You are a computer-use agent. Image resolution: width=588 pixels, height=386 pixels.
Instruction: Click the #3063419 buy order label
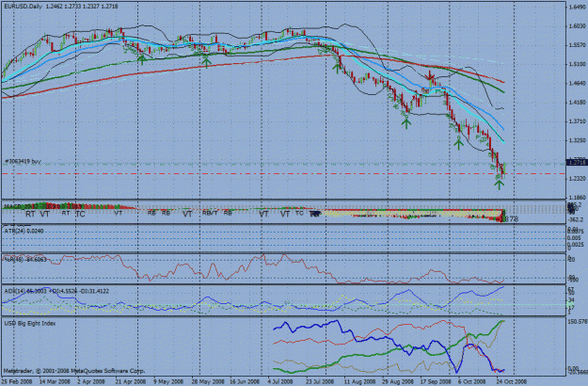click(x=23, y=161)
